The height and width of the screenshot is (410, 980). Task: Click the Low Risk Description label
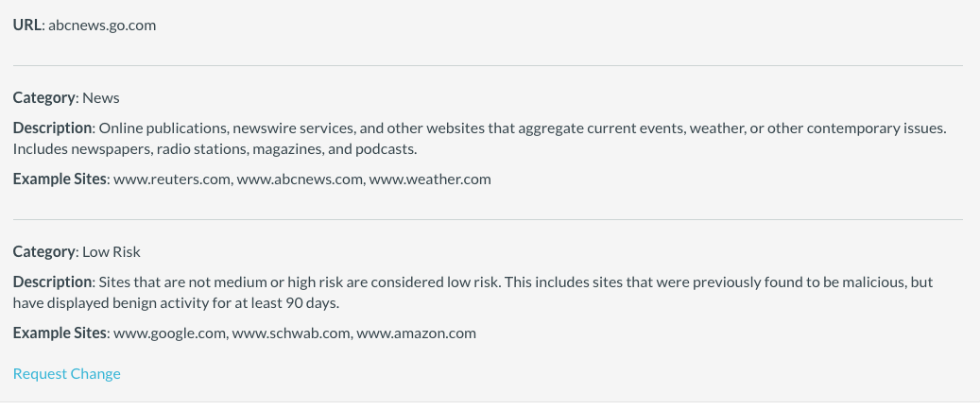pyautogui.click(x=53, y=282)
